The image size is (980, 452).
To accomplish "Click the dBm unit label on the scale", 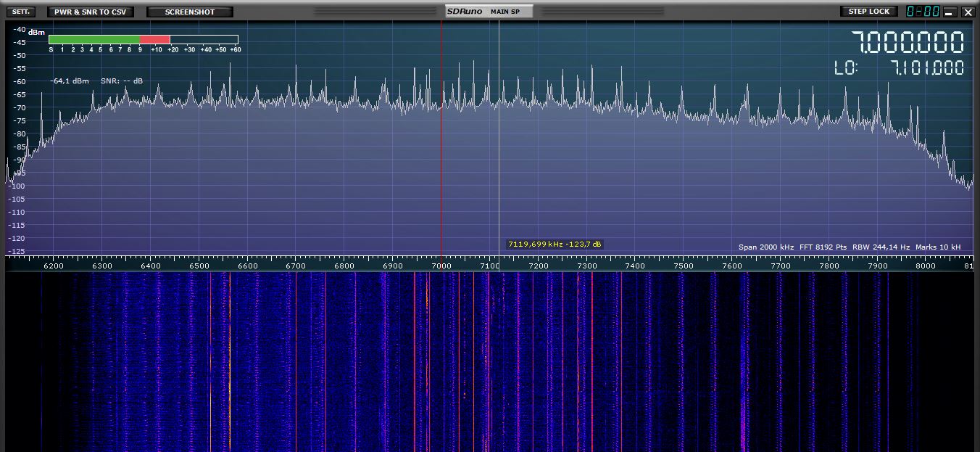I will 36,33.
